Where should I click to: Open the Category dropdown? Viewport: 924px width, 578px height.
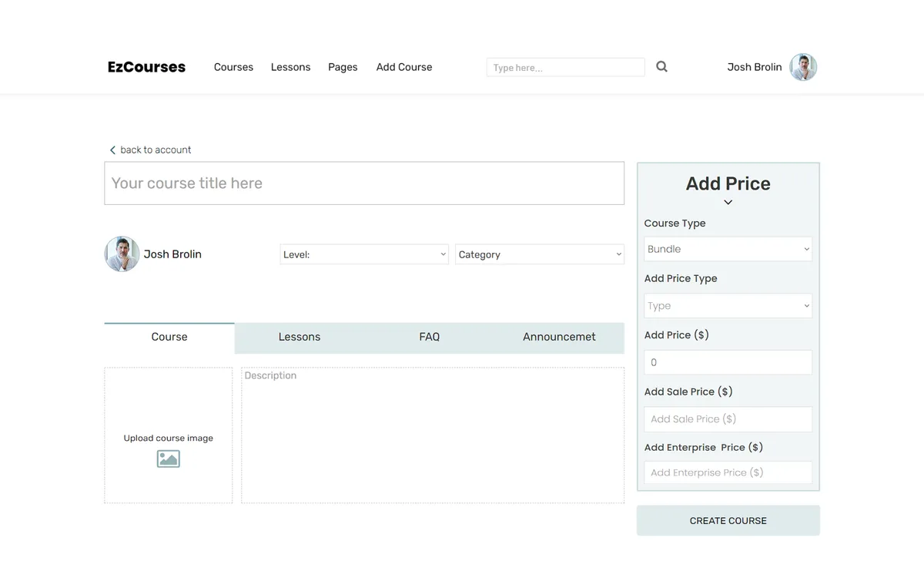[x=540, y=254]
